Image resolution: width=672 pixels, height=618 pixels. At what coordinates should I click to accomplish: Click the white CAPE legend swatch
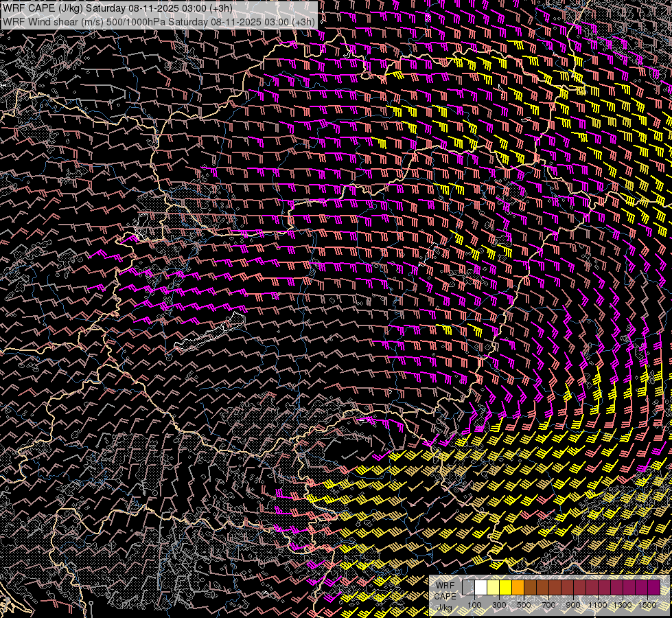pos(480,588)
